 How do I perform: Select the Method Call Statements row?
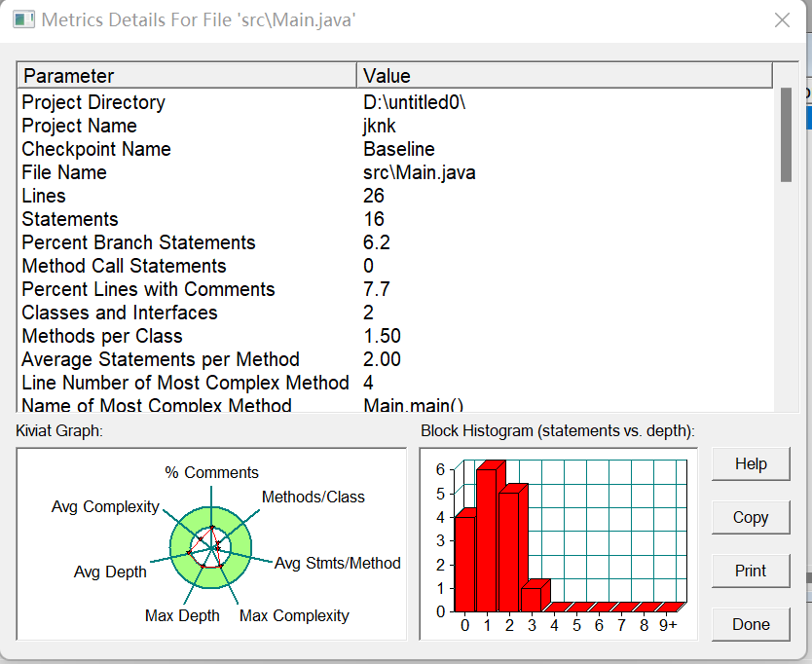(397, 265)
